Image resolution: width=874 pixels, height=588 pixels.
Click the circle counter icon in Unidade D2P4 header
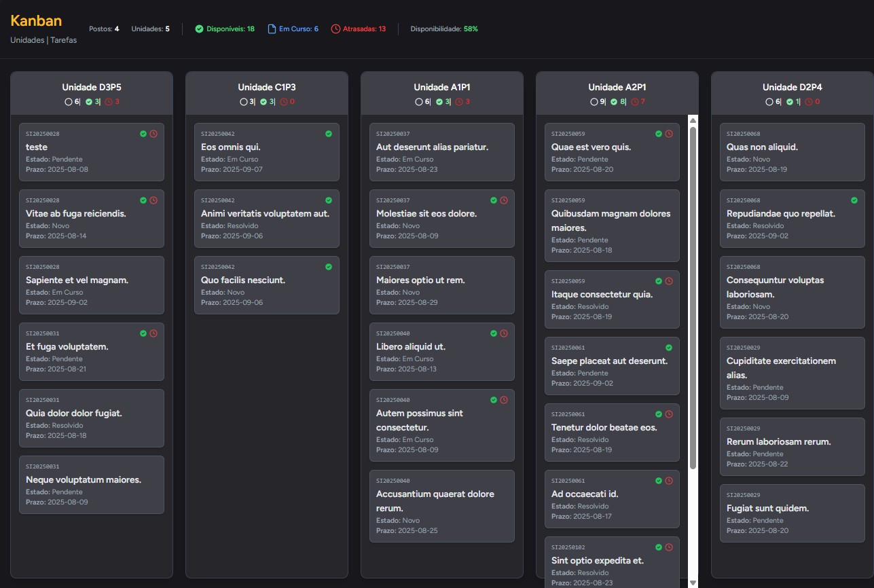(x=769, y=102)
